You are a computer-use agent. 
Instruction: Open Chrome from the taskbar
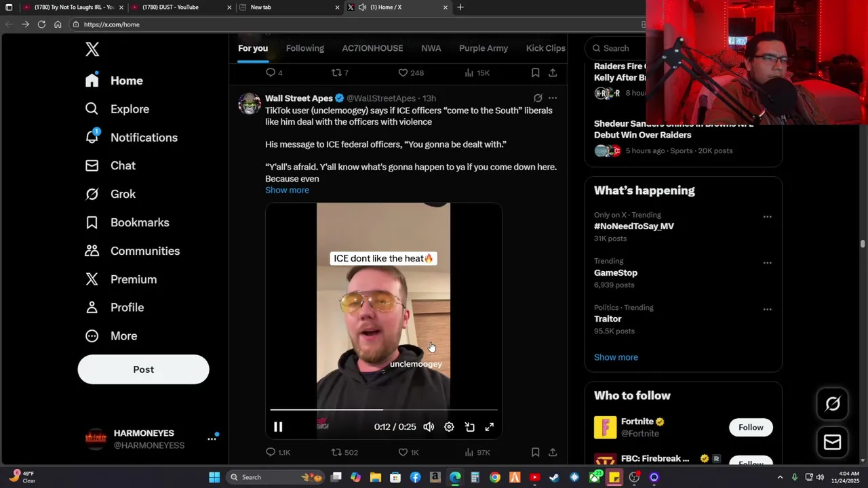click(495, 477)
